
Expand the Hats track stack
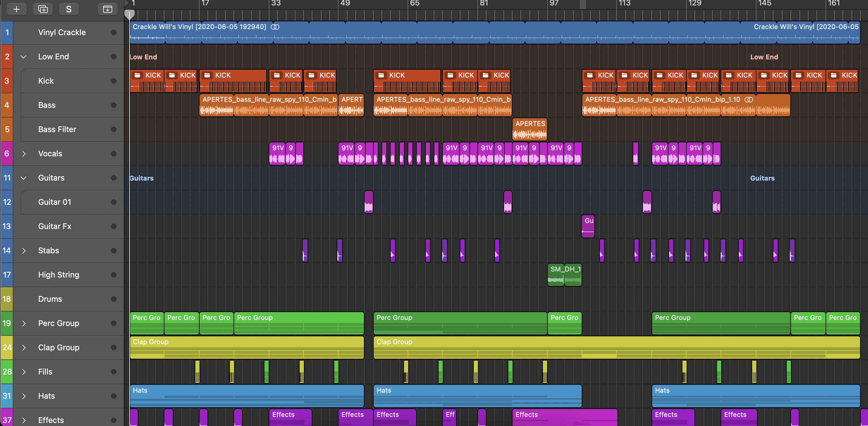24,396
